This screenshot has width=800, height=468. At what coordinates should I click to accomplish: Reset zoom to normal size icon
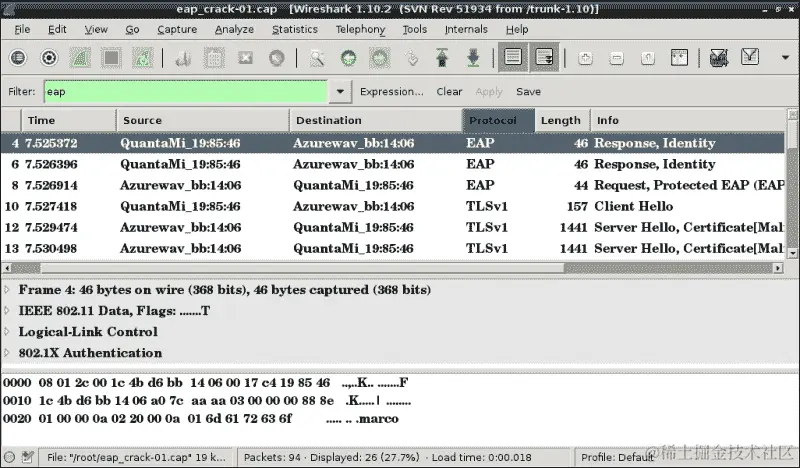click(647, 58)
